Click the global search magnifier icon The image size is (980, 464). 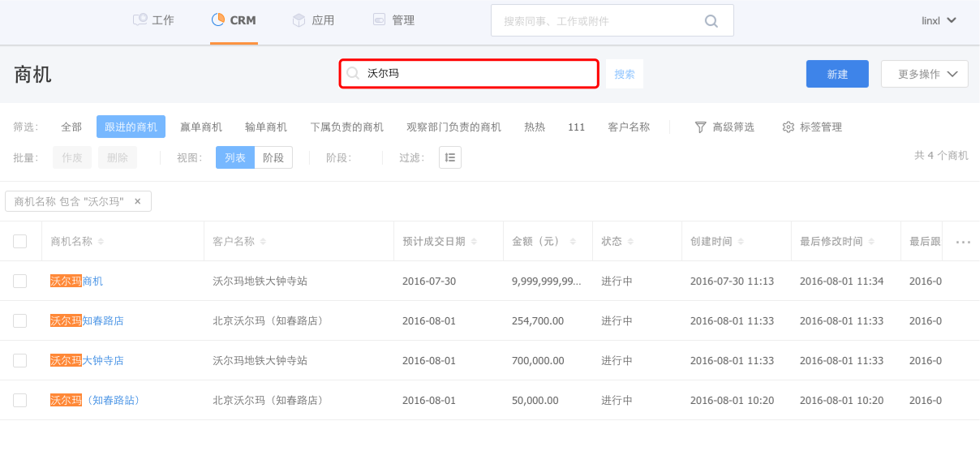tap(711, 21)
